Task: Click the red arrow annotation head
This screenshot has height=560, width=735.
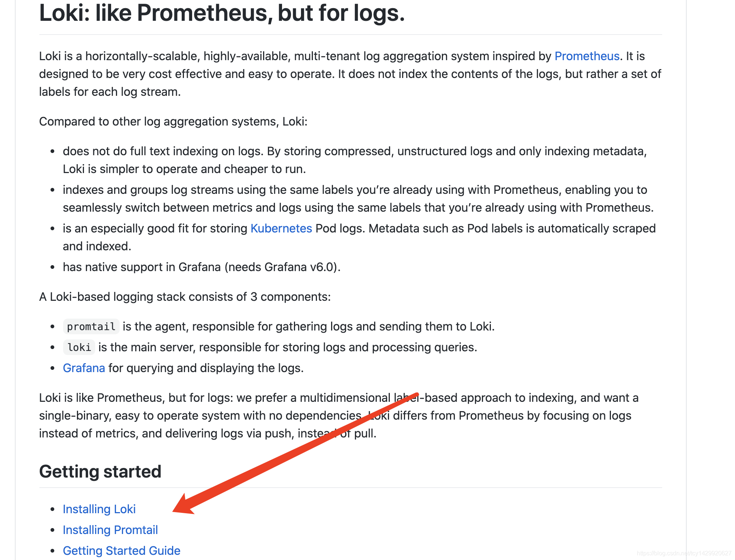Action: [183, 506]
